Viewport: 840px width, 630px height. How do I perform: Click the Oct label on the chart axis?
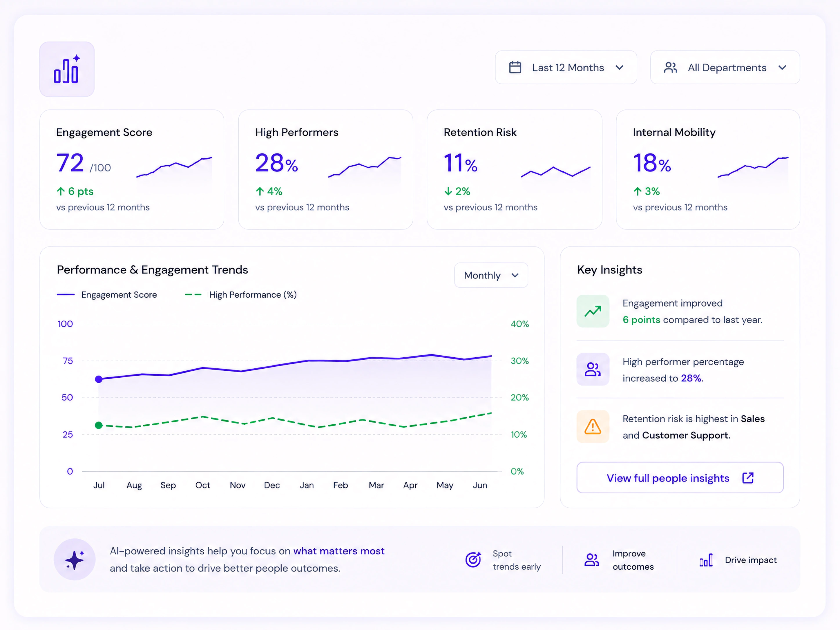click(203, 485)
